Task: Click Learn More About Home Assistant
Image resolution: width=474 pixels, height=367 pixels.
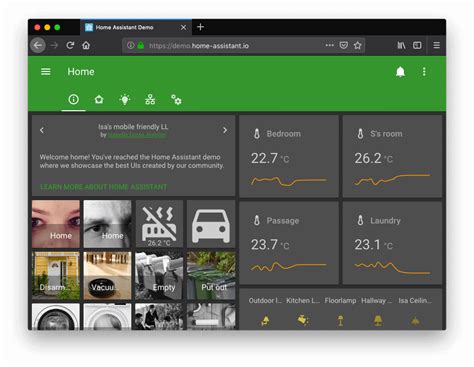Action: (103, 187)
